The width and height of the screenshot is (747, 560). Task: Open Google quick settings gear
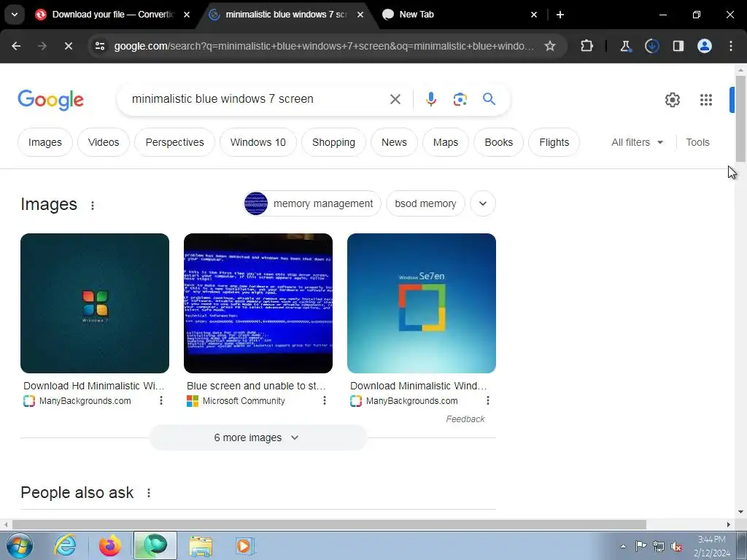pyautogui.click(x=672, y=99)
